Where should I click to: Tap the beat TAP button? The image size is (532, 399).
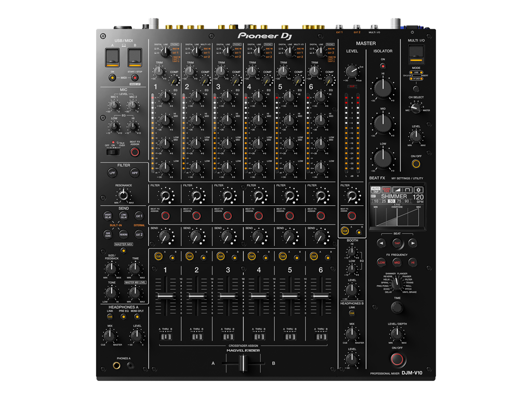pos(397,243)
